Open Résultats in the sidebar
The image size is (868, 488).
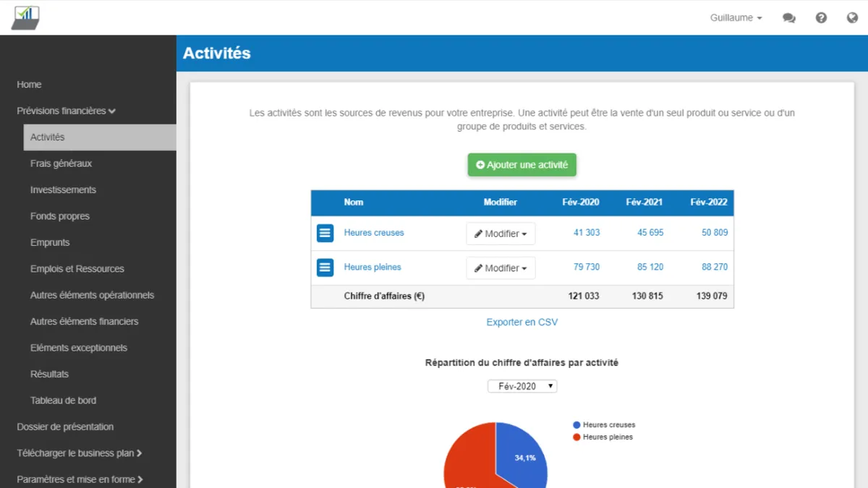[49, 374]
